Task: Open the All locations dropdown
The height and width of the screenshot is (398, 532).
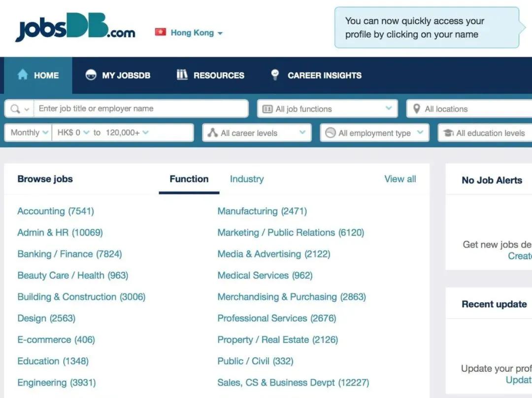Action: click(x=469, y=109)
